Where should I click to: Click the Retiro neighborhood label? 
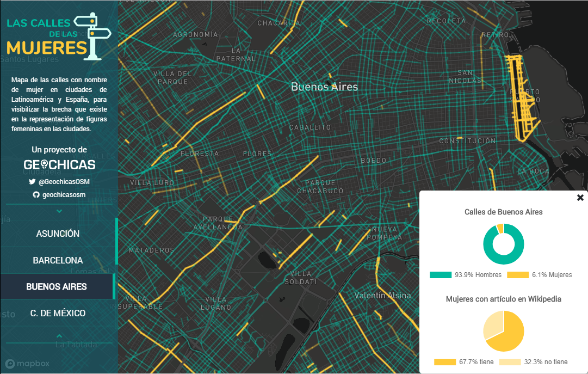tap(495, 35)
